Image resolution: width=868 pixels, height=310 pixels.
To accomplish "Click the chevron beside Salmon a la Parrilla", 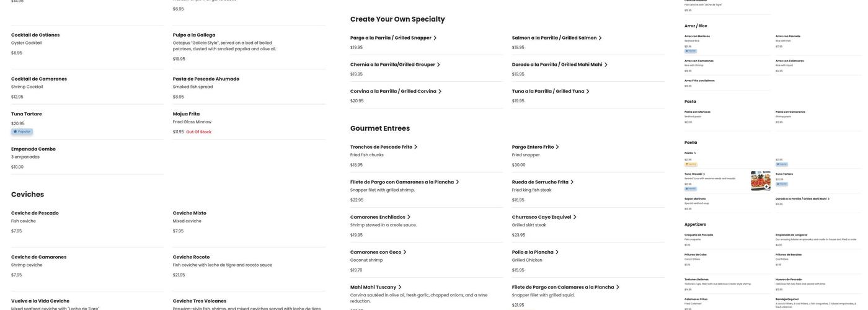I will click(600, 38).
